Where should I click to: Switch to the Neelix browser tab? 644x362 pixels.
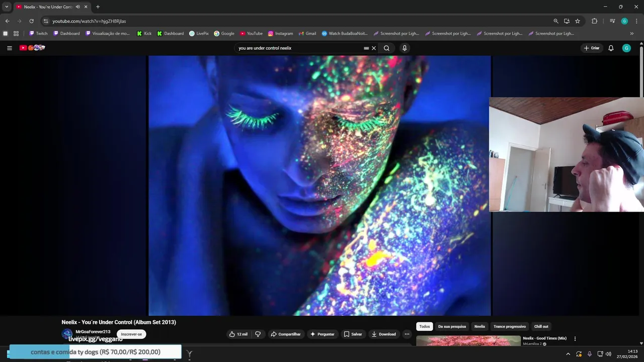pos(48,7)
